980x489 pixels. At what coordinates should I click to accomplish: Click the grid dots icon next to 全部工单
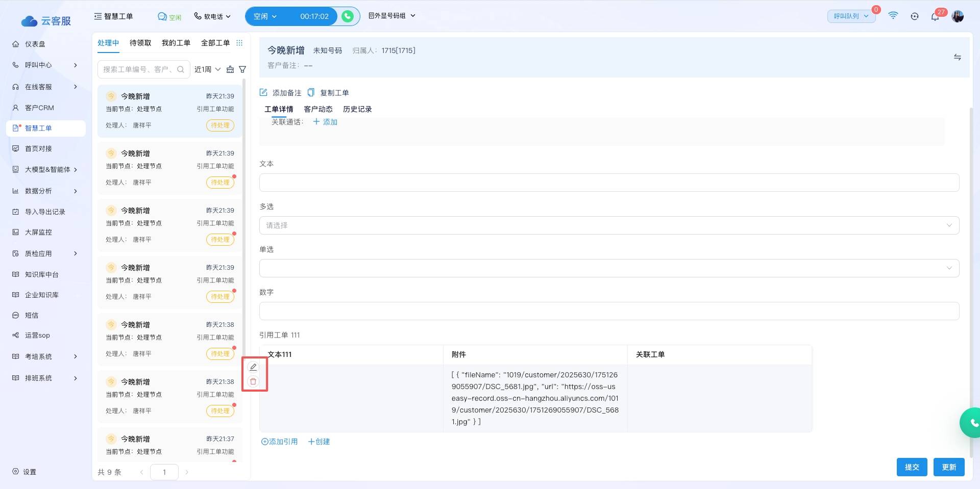(239, 43)
